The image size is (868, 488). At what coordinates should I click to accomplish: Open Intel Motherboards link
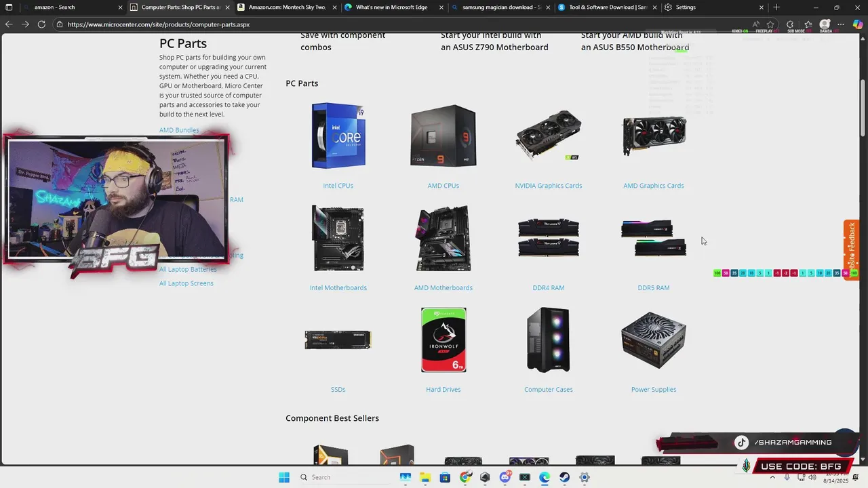(338, 288)
